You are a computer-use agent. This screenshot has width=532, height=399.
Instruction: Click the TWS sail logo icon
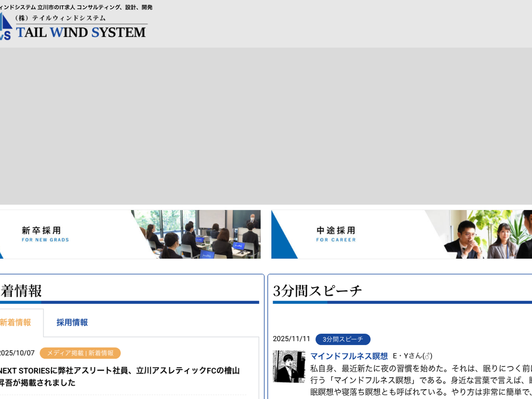coord(5,27)
